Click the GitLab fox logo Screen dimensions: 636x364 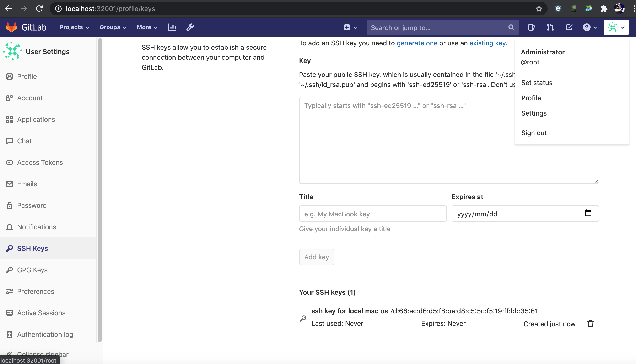pos(11,27)
